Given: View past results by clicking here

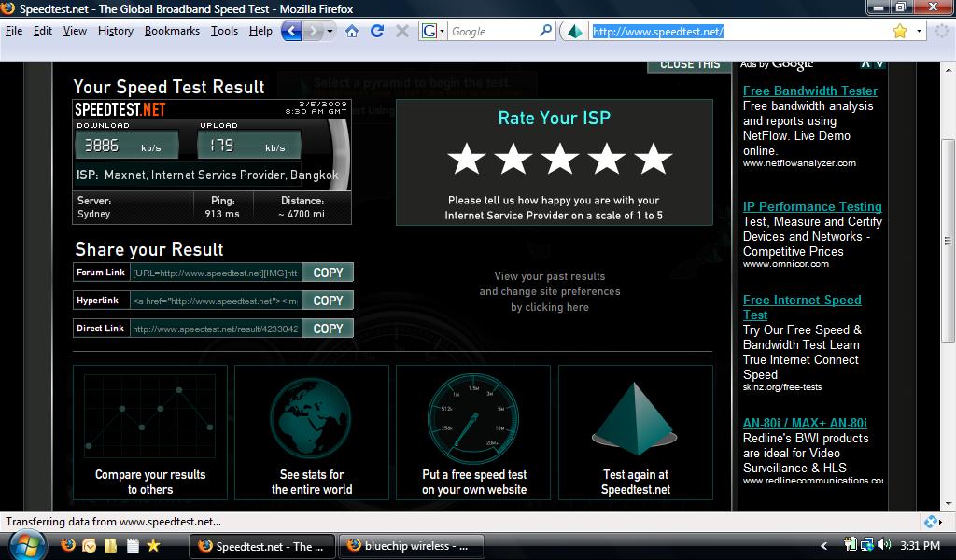Looking at the screenshot, I should click(x=550, y=292).
